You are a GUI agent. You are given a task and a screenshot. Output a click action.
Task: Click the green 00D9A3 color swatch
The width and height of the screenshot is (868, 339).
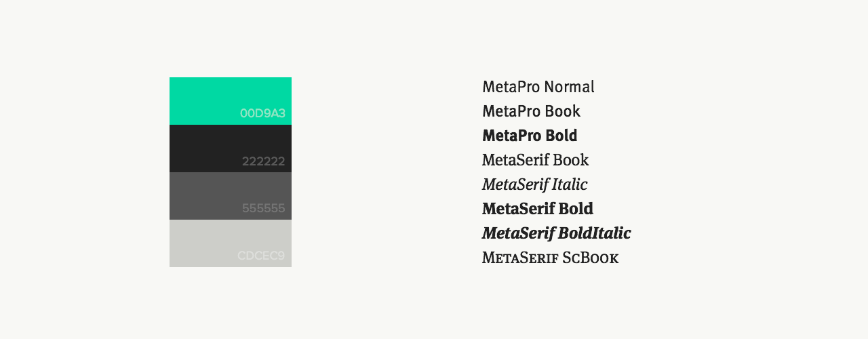(231, 101)
